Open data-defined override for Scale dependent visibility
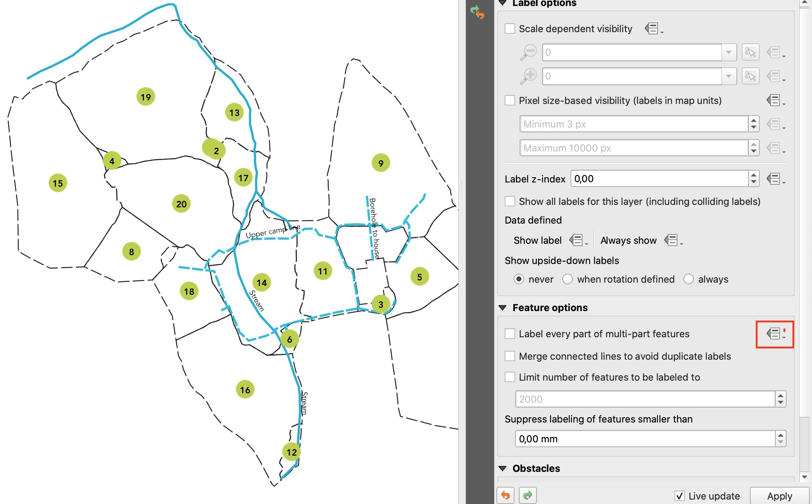The image size is (812, 504). (x=653, y=29)
